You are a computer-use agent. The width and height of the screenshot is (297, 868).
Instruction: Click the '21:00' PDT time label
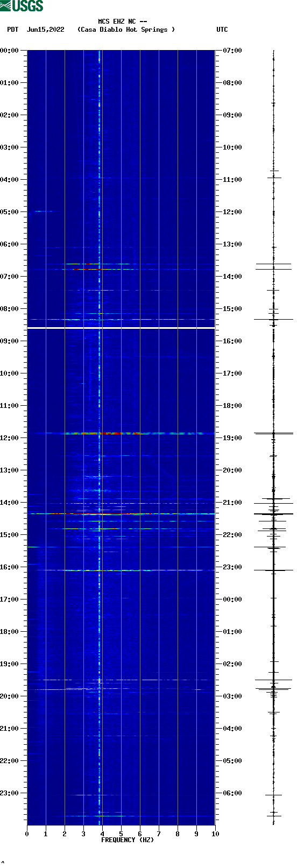click(9, 729)
